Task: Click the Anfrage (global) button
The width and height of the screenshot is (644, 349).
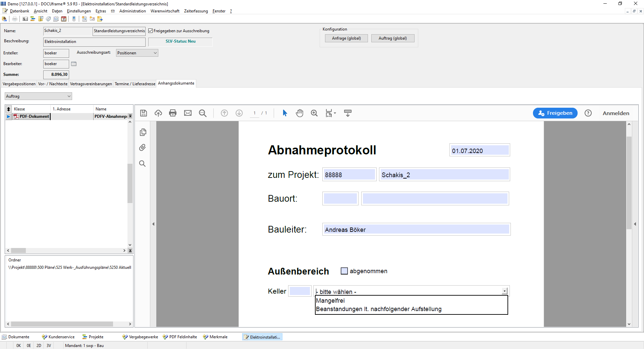Action: tap(346, 38)
